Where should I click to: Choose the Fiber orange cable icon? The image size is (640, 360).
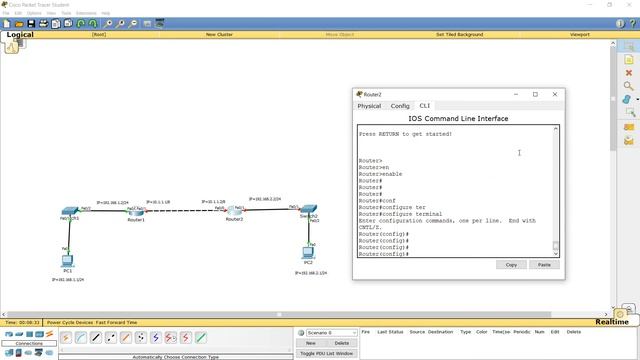[126, 338]
